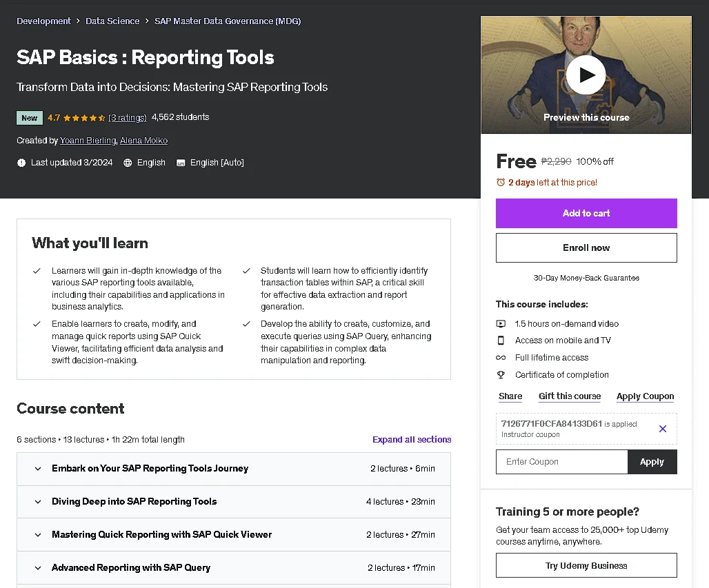Click the closed captions icon
This screenshot has height=588, width=709.
click(181, 163)
